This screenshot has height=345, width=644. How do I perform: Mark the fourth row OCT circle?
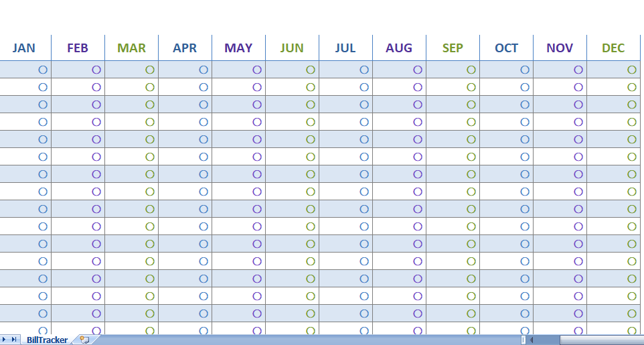(525, 122)
